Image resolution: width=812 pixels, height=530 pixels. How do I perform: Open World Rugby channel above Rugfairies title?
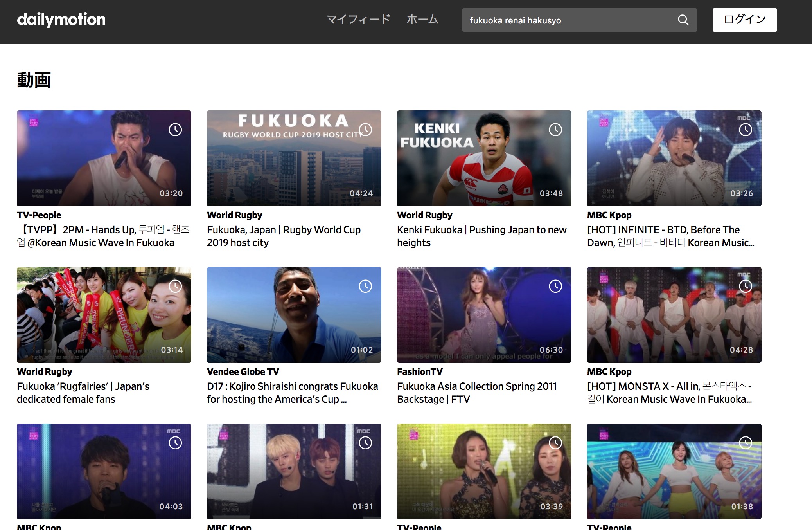pos(45,372)
